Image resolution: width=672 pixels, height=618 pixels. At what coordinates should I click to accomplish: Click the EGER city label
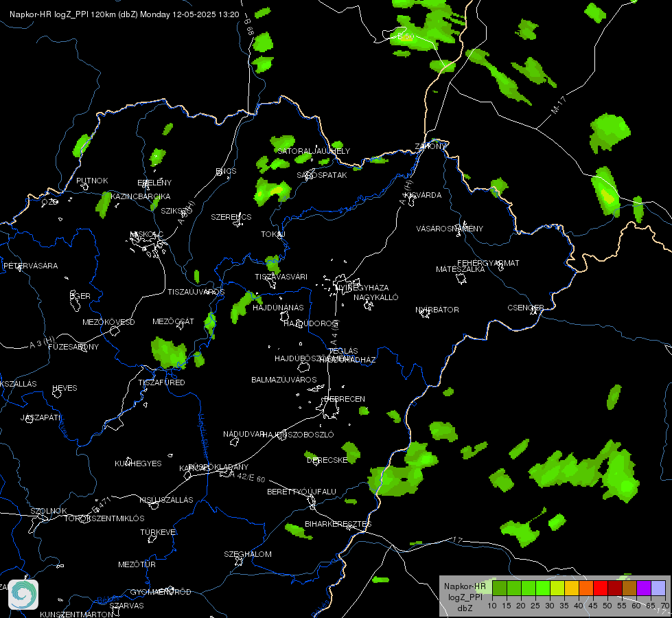click(80, 296)
